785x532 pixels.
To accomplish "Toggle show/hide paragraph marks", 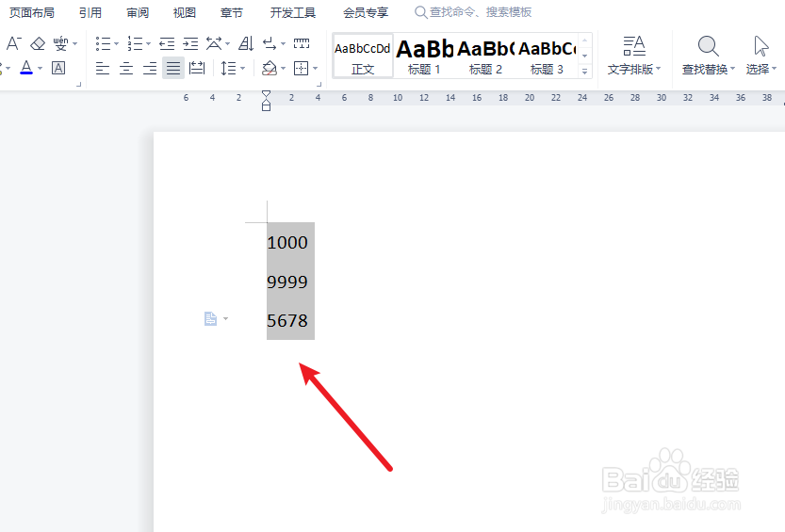I will tap(270, 43).
